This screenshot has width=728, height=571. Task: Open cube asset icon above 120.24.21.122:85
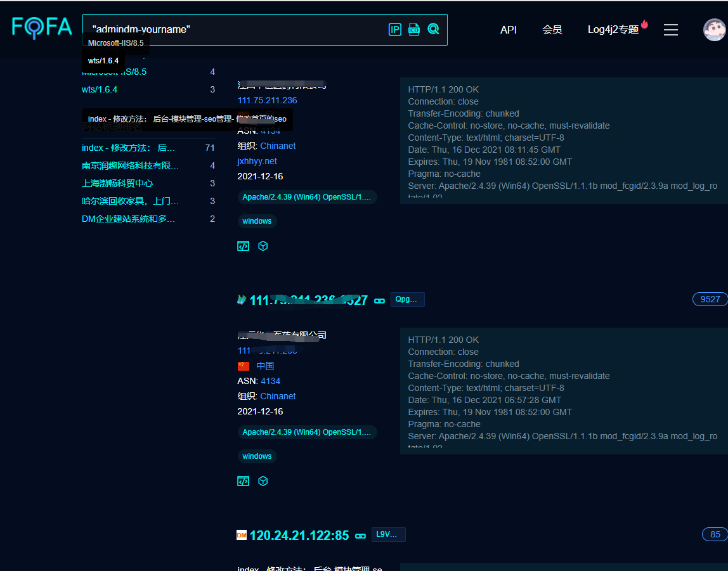pyautogui.click(x=263, y=481)
